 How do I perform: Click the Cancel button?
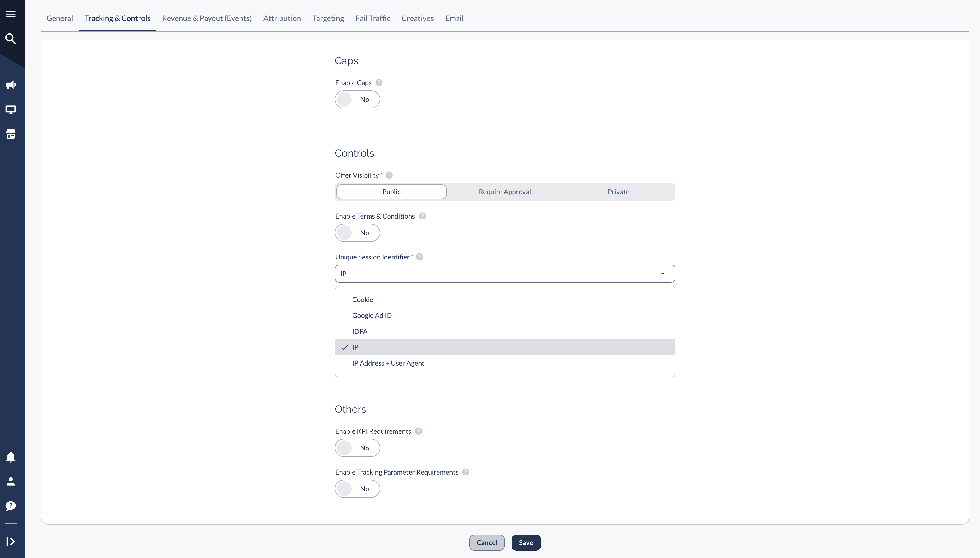(487, 543)
